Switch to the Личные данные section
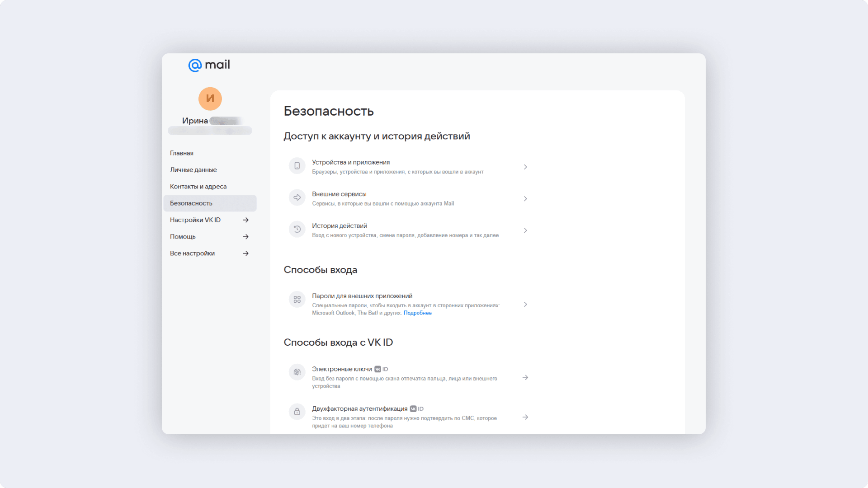868x488 pixels. pos(193,169)
